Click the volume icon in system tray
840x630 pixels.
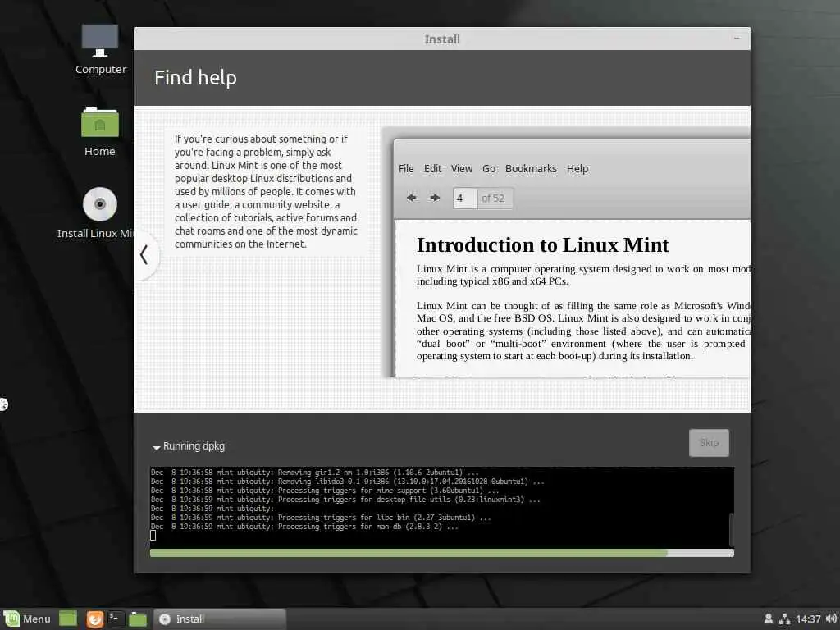point(832,619)
